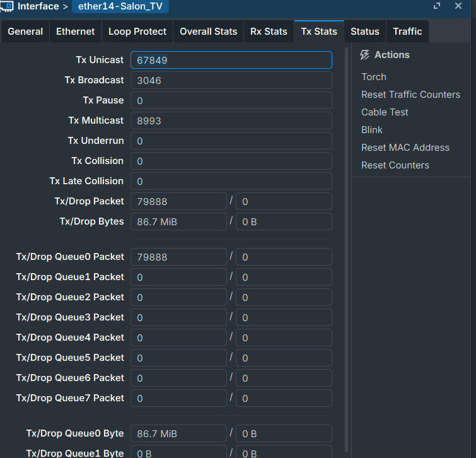Open the Loop Protect tab
The width and height of the screenshot is (476, 458).
(137, 32)
